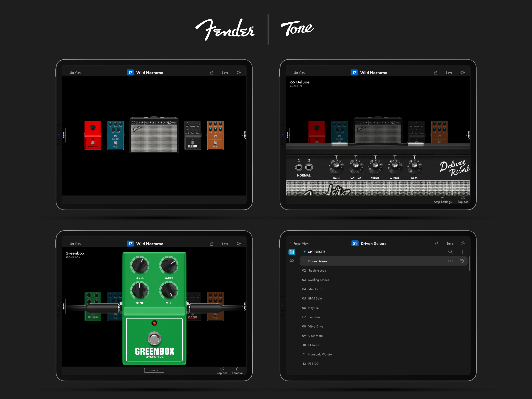Go back to List View in top-right tablet
Viewport: 532px width, 399px height.
tap(298, 72)
